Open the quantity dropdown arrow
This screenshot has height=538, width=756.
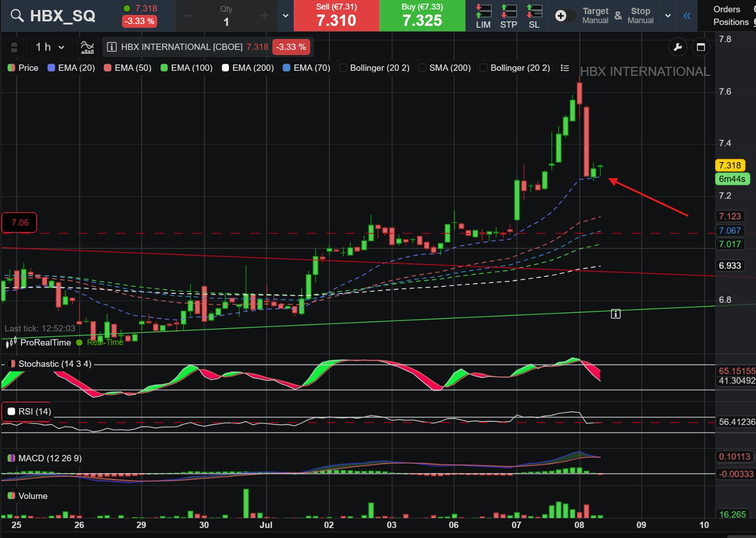(286, 15)
